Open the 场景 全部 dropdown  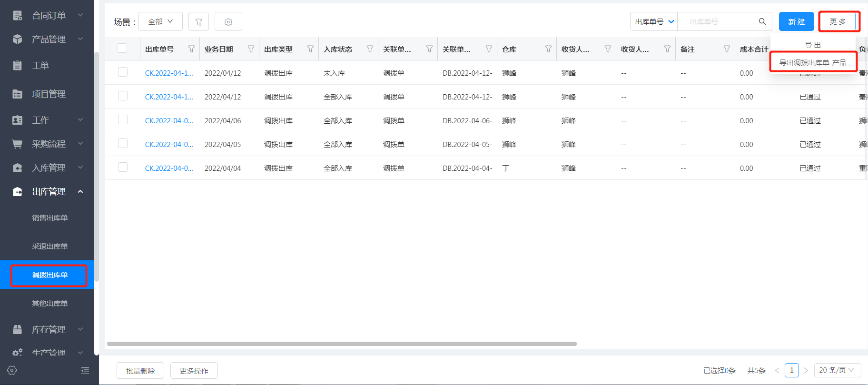(x=160, y=22)
